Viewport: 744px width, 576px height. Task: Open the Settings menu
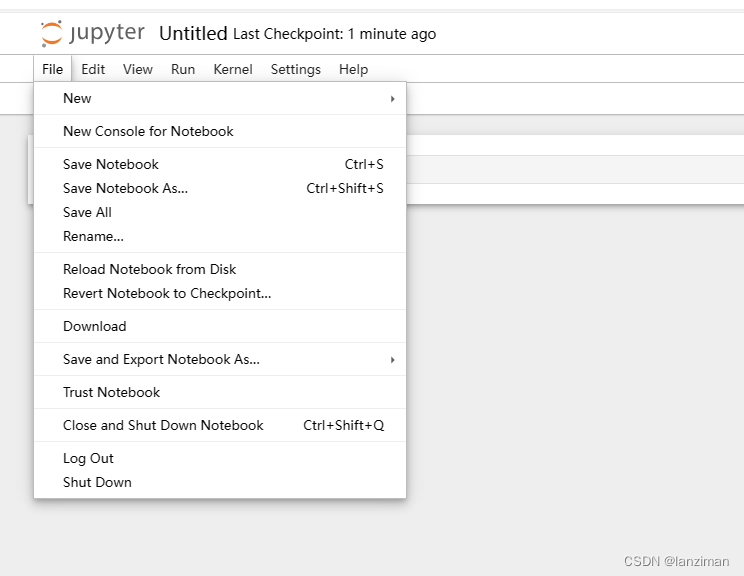click(296, 69)
